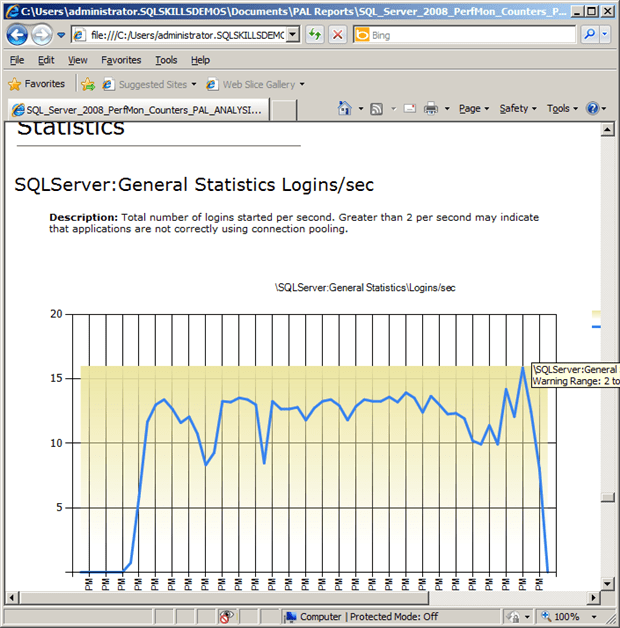
Task: Open the recent pages dropdown arrow
Action: [x=61, y=35]
